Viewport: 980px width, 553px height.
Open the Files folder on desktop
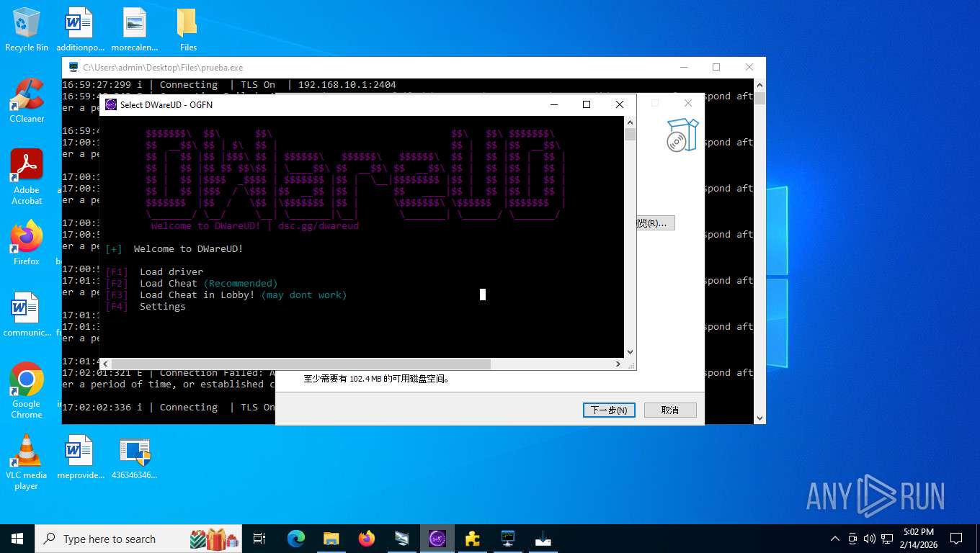pos(188,29)
